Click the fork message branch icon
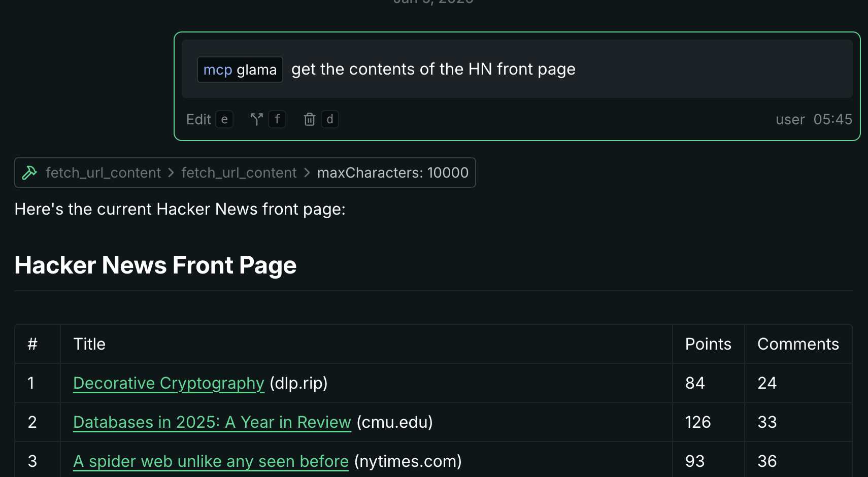 point(256,119)
